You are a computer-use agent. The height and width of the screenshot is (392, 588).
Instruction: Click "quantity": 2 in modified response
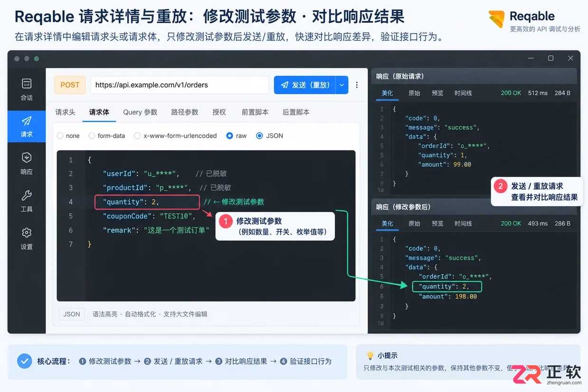pyautogui.click(x=446, y=287)
